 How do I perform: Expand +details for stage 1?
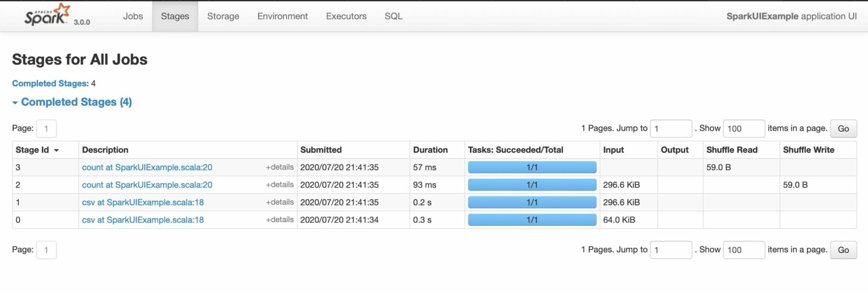coord(280,202)
